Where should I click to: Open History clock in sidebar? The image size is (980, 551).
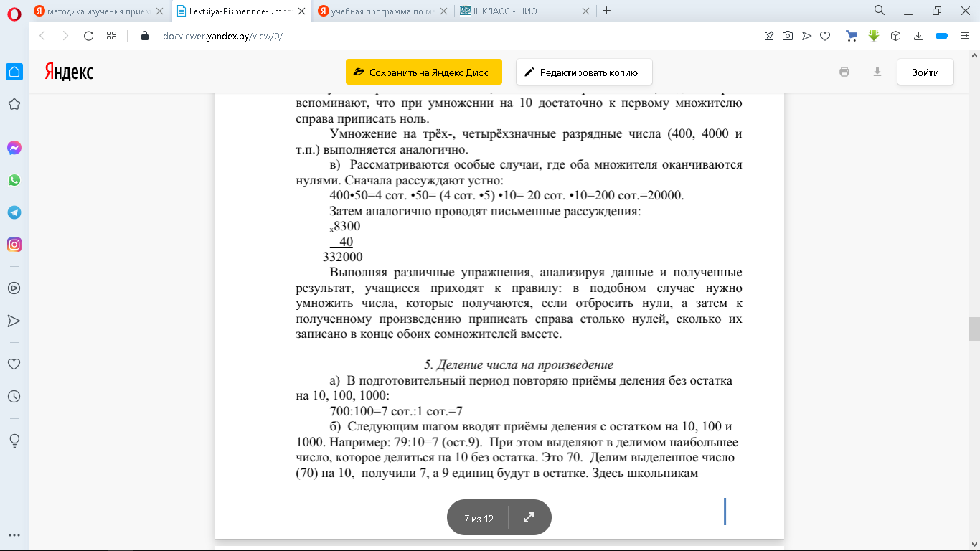[14, 396]
